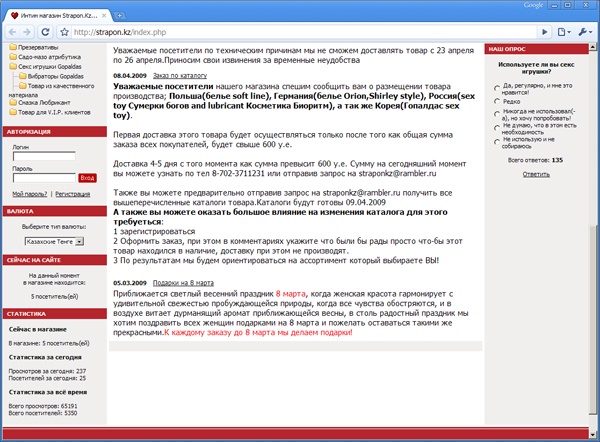Click the page vertical scrollbar thumb
The height and width of the screenshot is (442, 600).
pyautogui.click(x=593, y=317)
